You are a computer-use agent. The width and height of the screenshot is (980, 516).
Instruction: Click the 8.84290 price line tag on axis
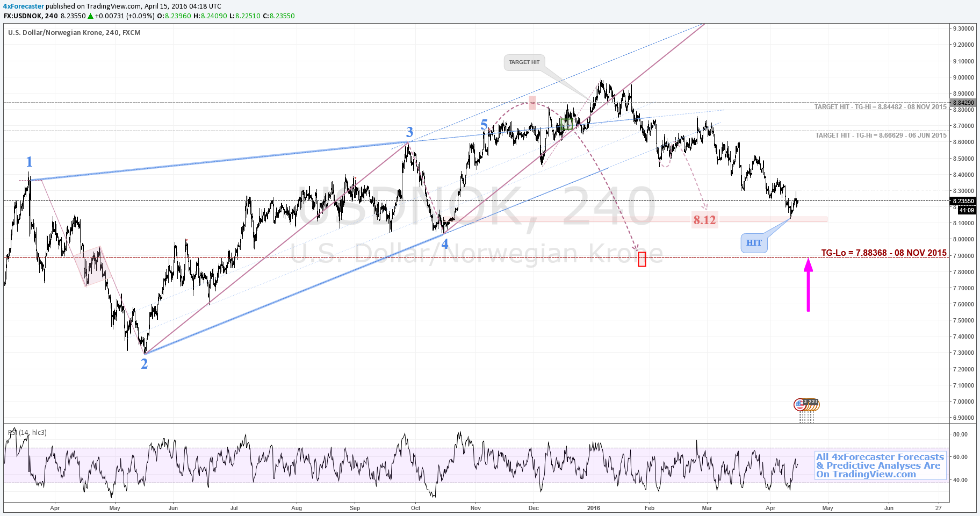tap(963, 103)
